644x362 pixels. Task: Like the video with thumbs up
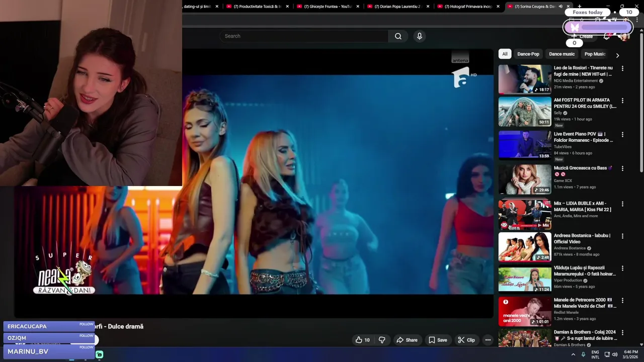[363, 340]
